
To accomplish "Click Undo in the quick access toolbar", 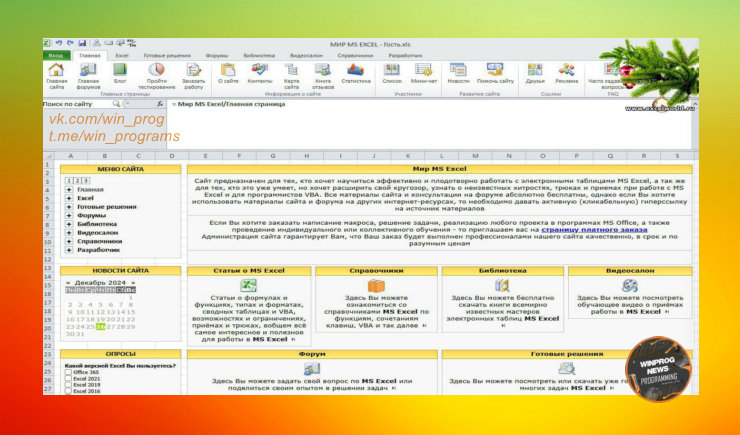I will tap(59, 43).
